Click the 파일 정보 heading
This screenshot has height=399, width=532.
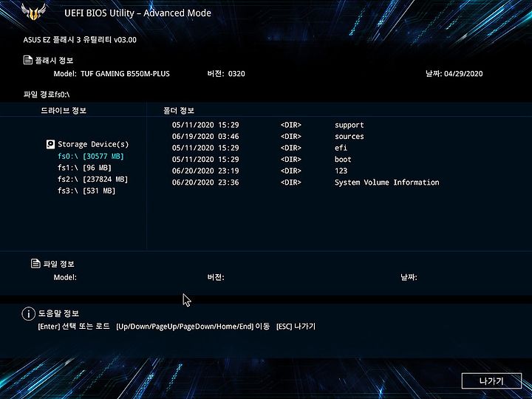[58, 264]
